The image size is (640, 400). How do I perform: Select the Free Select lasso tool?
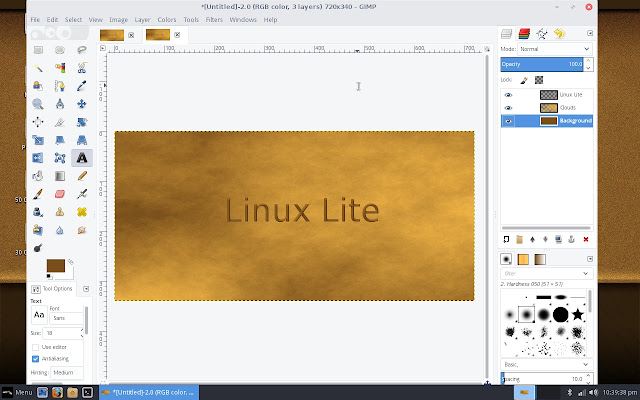pyautogui.click(x=82, y=50)
